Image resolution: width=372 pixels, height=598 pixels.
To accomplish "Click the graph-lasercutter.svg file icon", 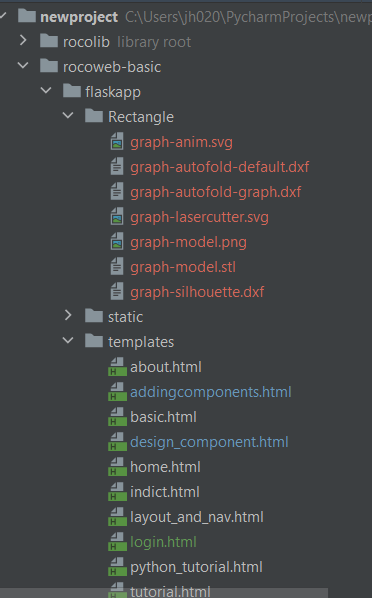I will pos(117,217).
